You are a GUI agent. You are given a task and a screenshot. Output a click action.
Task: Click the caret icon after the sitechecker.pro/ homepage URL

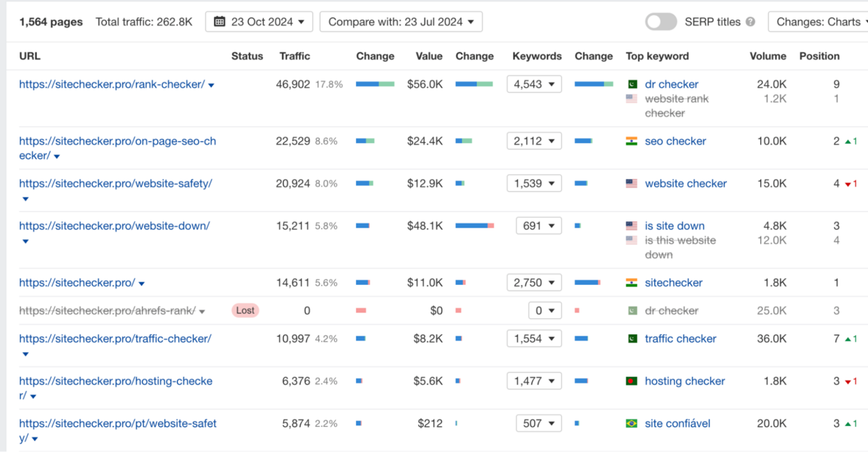(142, 283)
